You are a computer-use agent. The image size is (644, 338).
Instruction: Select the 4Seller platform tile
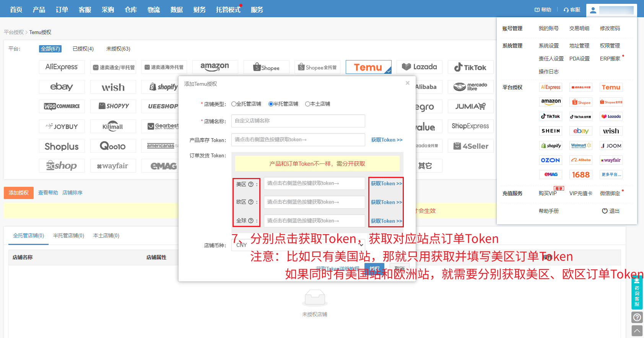click(x=471, y=146)
